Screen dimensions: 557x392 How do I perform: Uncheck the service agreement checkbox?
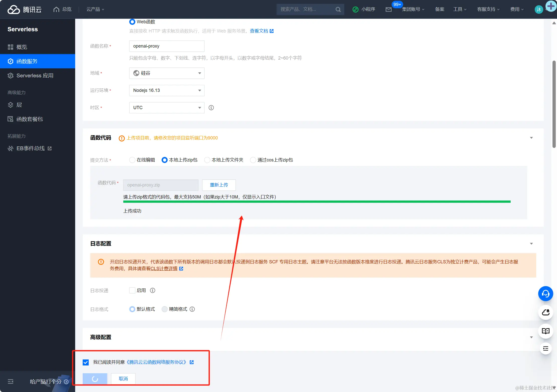pyautogui.click(x=86, y=362)
